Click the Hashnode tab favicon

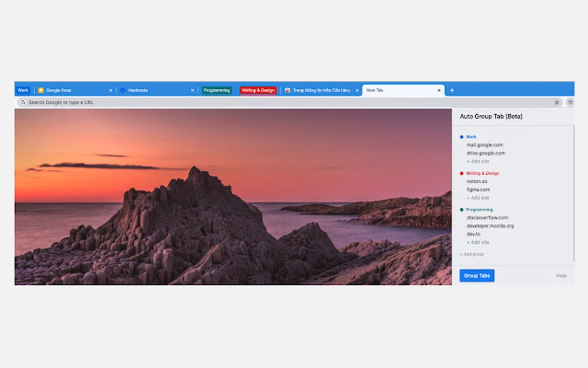122,90
